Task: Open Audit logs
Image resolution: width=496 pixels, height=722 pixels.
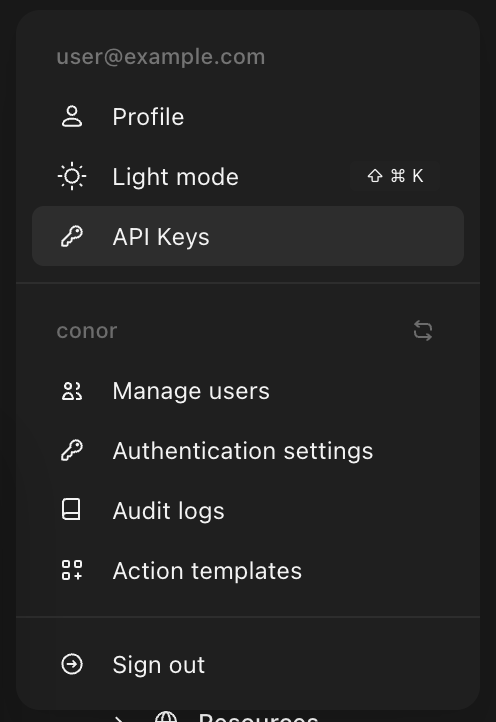Action: click(248, 510)
